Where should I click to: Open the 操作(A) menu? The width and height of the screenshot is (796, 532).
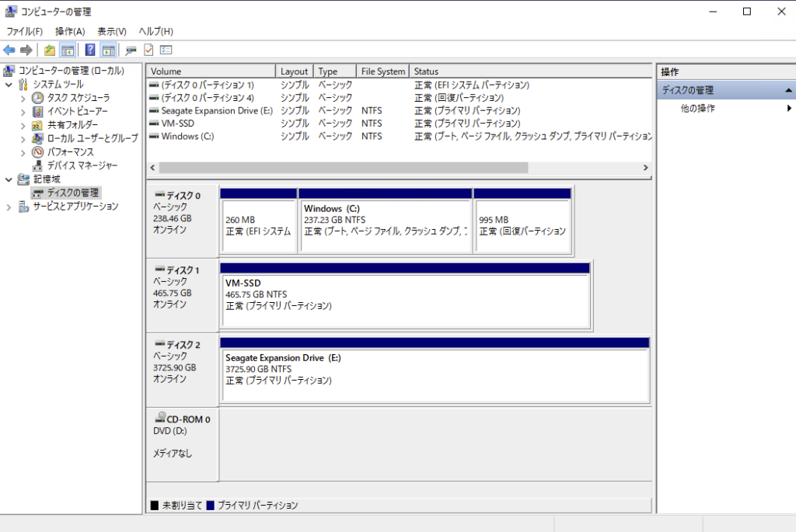pos(69,31)
